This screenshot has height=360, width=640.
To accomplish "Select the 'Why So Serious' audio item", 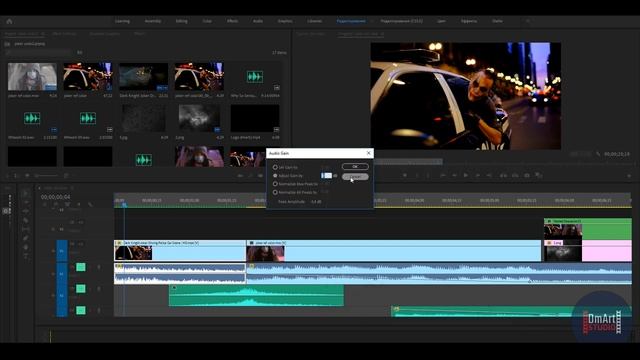I will (x=255, y=77).
